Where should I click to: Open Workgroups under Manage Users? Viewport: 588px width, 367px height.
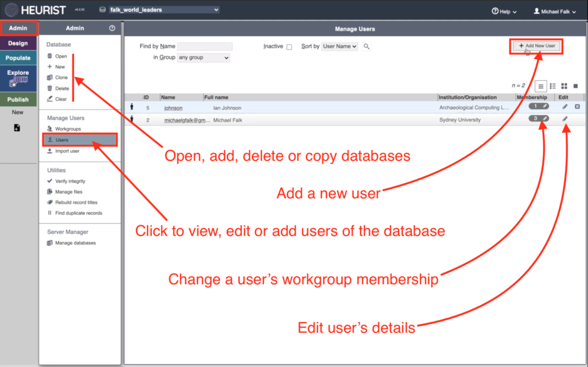click(x=64, y=129)
